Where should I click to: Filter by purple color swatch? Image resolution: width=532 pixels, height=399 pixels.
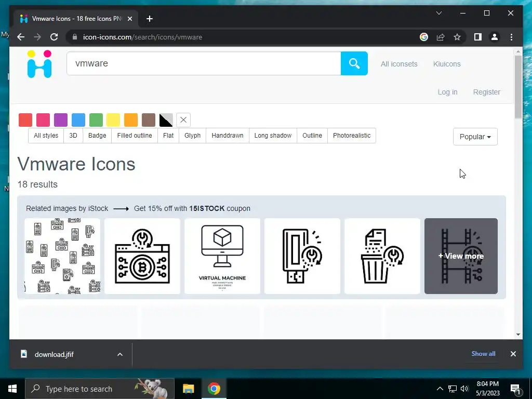click(x=61, y=120)
